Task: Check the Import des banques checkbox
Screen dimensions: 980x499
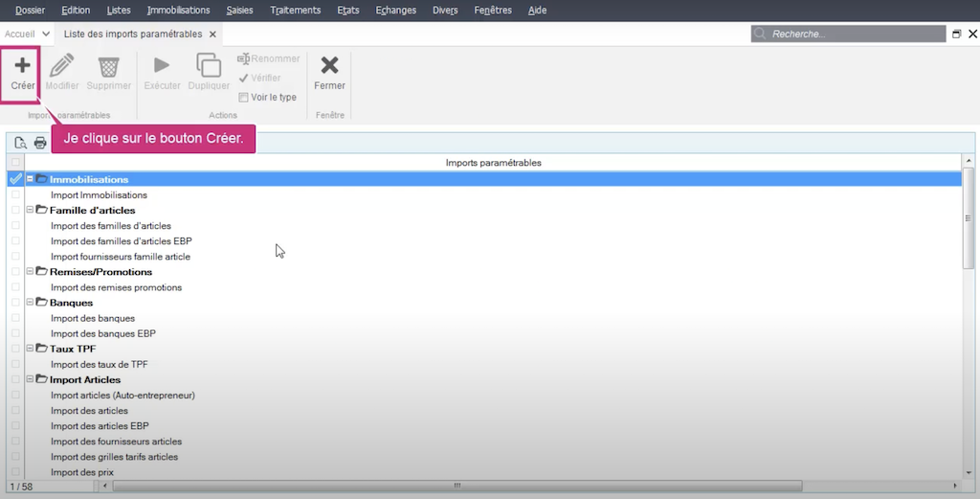Action: click(15, 318)
